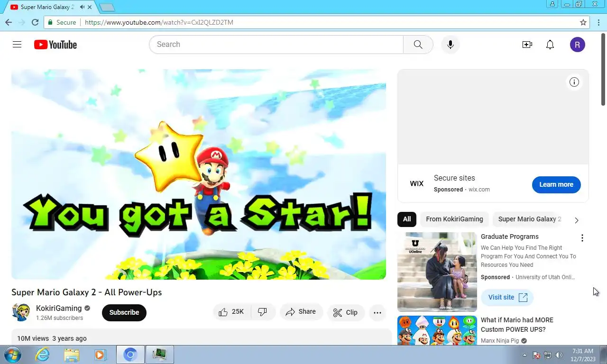Open the notifications bell
The height and width of the screenshot is (364, 607).
(x=550, y=45)
